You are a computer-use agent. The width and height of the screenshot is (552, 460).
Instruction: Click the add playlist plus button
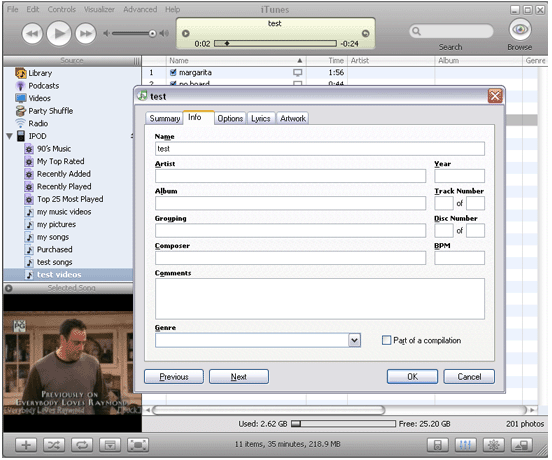[26, 445]
